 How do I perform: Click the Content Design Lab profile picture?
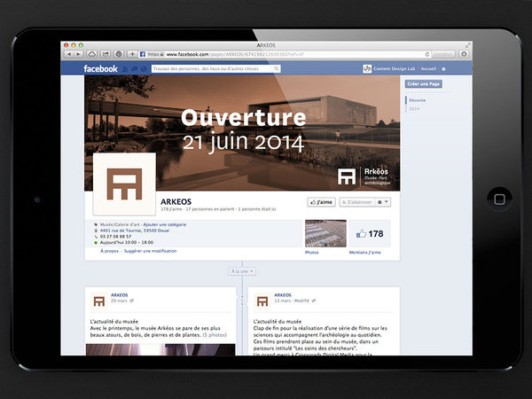pyautogui.click(x=367, y=69)
